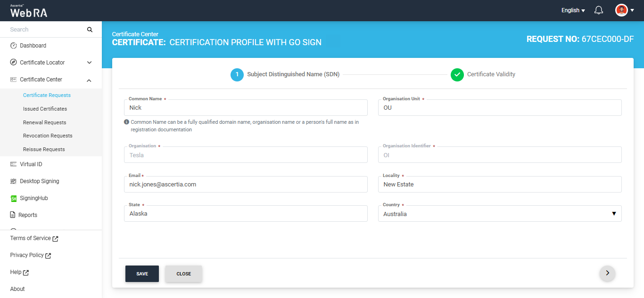The height and width of the screenshot is (298, 644).
Task: Click the Desktop Signing icon
Action: (13, 181)
